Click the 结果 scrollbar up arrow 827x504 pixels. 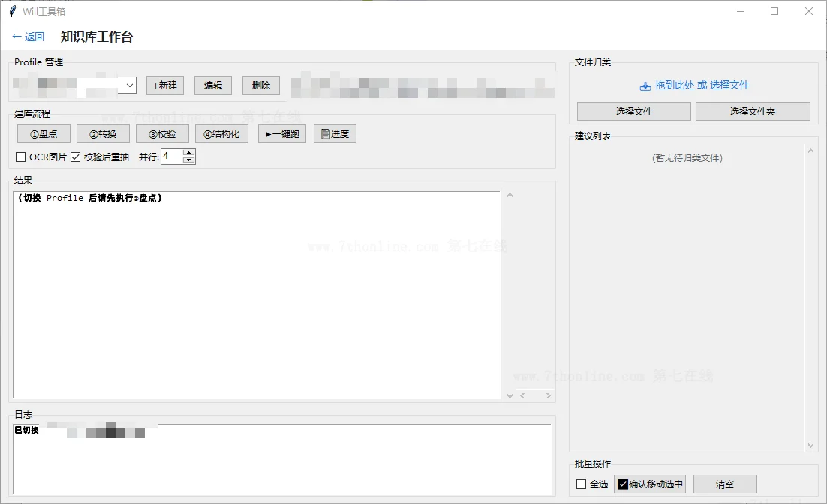[510, 196]
